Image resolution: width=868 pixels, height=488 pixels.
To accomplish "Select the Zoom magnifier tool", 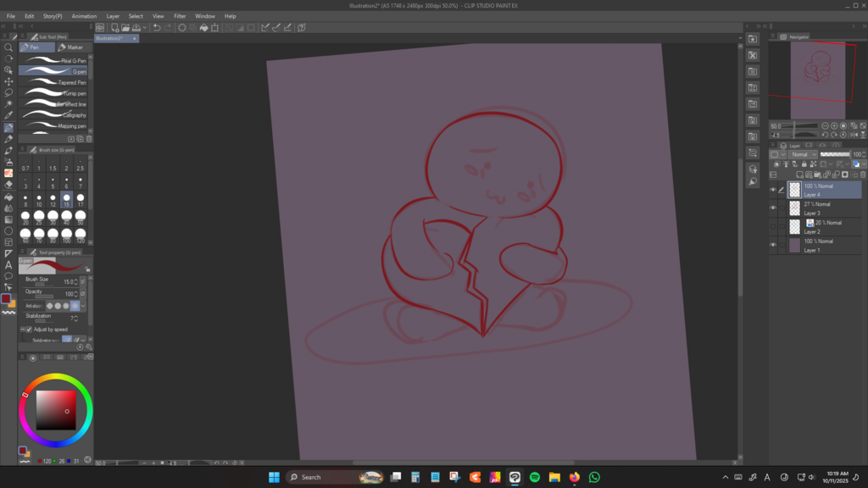I will [8, 47].
